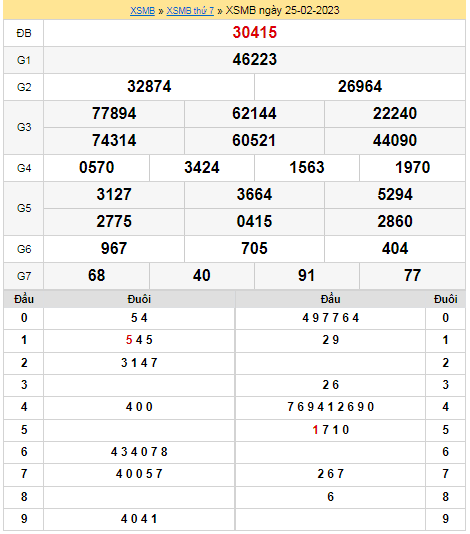Click head digits 4 9 7 7 6 4

tap(331, 318)
